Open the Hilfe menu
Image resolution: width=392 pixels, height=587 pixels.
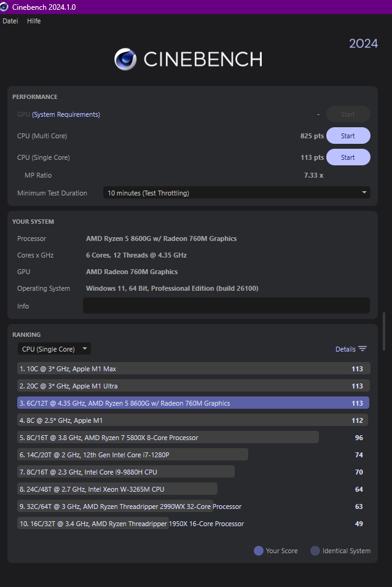(34, 21)
